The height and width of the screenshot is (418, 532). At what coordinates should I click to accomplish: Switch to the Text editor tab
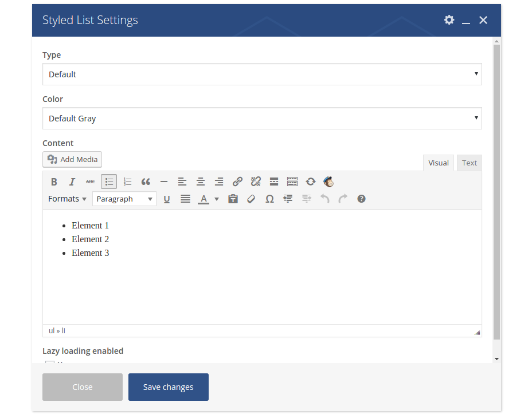pyautogui.click(x=469, y=163)
